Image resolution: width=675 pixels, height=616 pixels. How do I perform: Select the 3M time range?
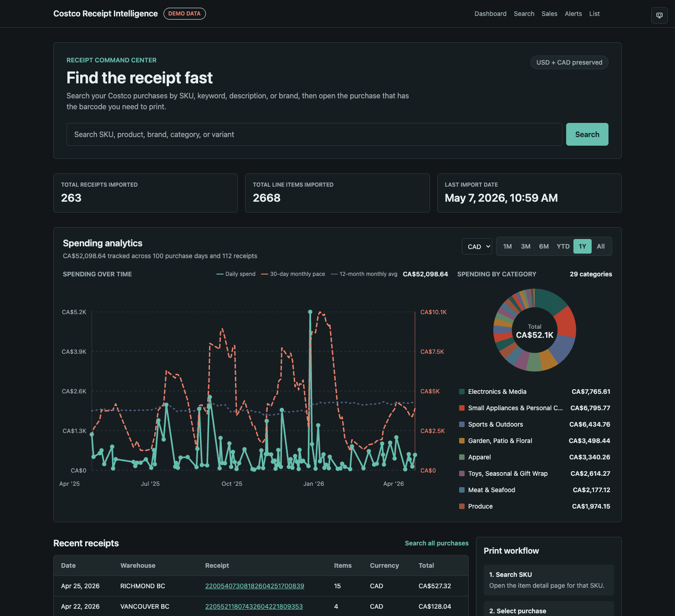(526, 246)
